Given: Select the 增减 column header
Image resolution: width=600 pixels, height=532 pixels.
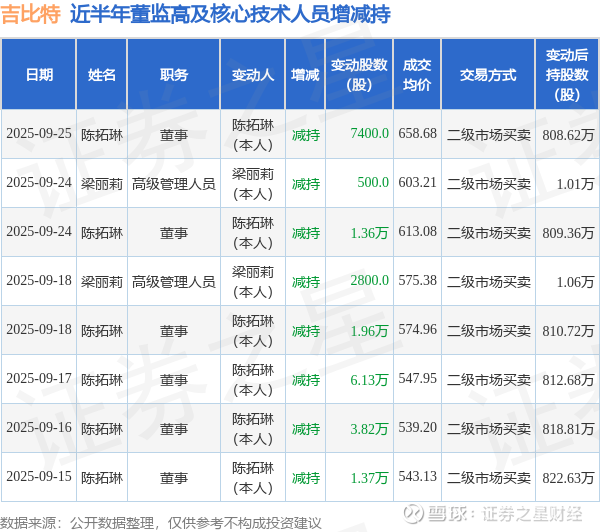Looking at the screenshot, I should (x=305, y=75).
